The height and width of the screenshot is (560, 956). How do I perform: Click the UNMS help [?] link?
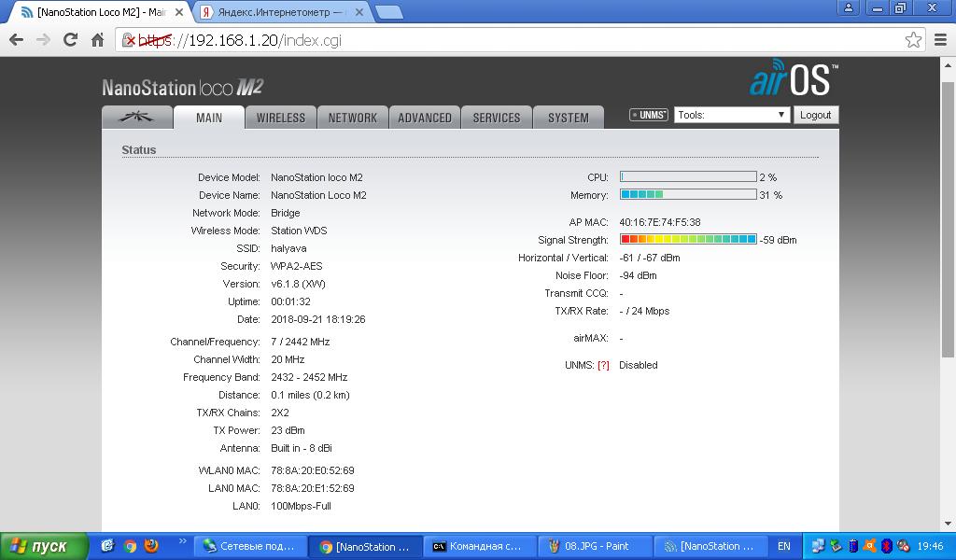coord(603,365)
